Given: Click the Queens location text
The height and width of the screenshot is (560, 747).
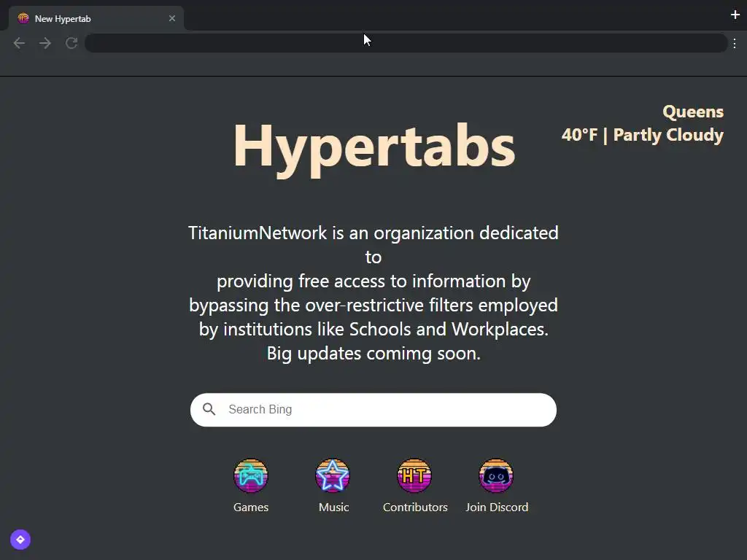Looking at the screenshot, I should [693, 112].
